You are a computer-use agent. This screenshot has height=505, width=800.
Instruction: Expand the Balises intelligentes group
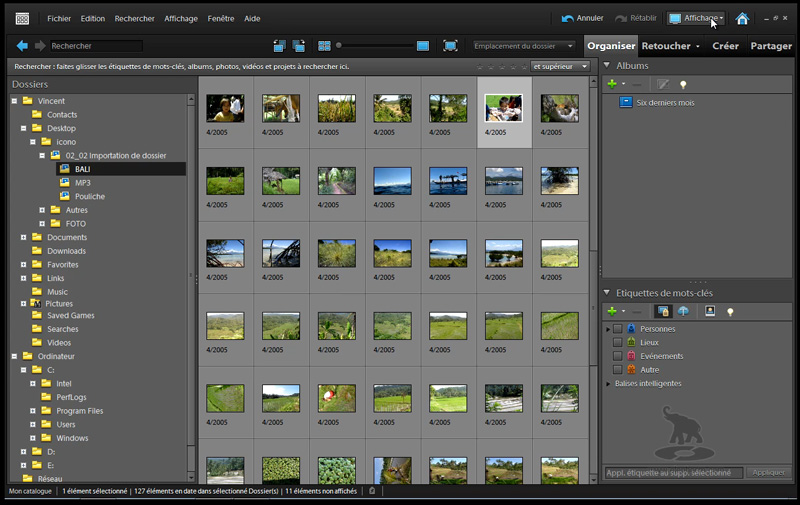(608, 384)
